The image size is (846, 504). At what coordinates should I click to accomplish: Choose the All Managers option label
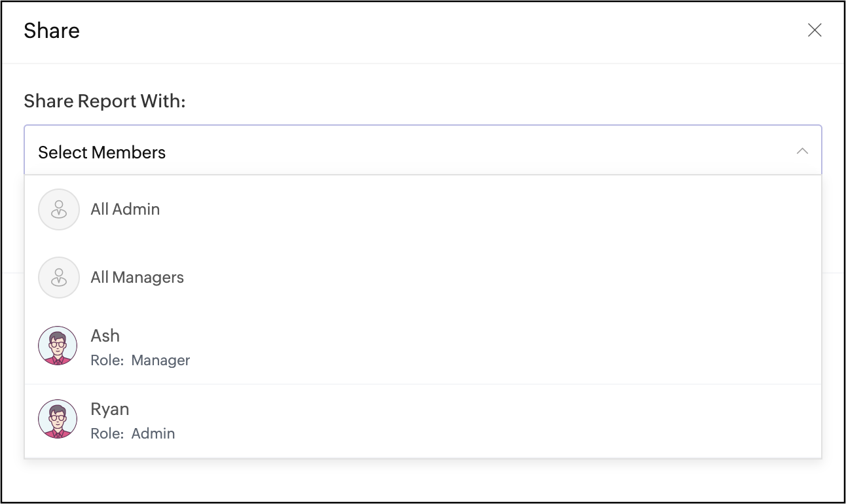coord(137,278)
